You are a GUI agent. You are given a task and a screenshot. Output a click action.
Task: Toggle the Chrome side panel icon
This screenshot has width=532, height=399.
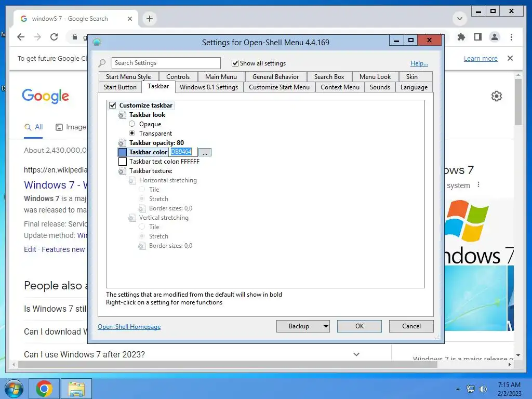click(x=478, y=37)
